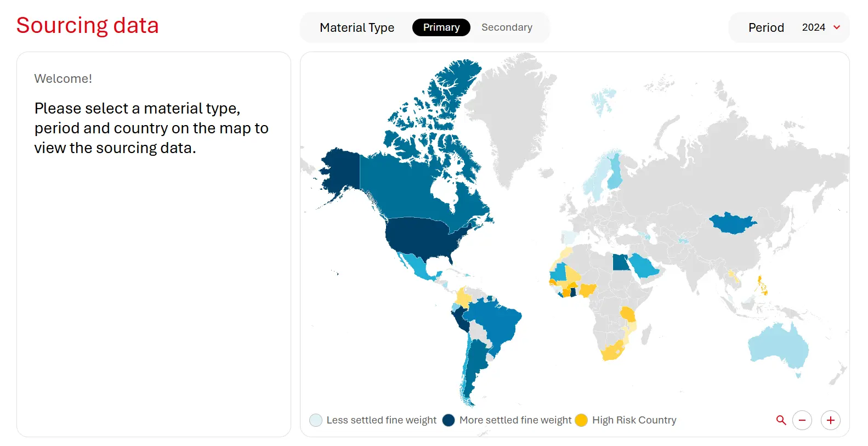Expand the red chevron next to 2024
Screen dimensions: 868x446
837,27
